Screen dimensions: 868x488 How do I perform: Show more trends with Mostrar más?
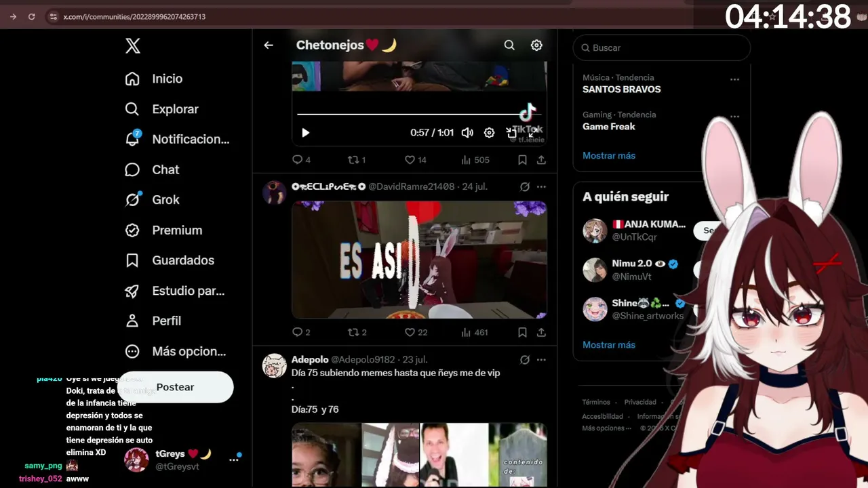(609, 155)
